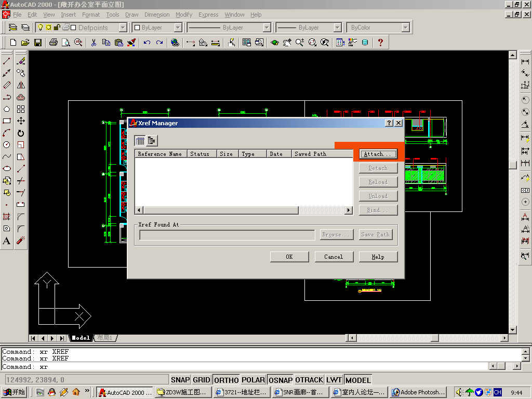This screenshot has height=399, width=532.
Task: Click the Xref list horizontal scrollbar
Action: pyautogui.click(x=244, y=210)
